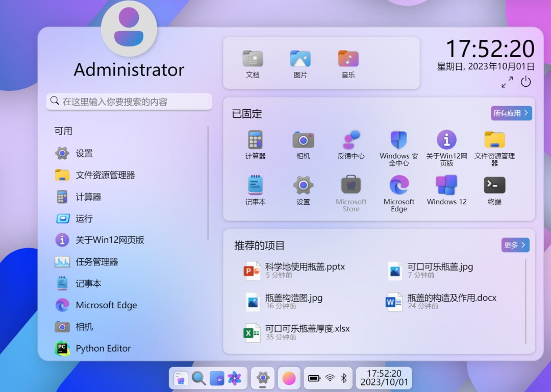The image size is (551, 392).
Task: Open 相机 in the app list
Action: coord(130,327)
